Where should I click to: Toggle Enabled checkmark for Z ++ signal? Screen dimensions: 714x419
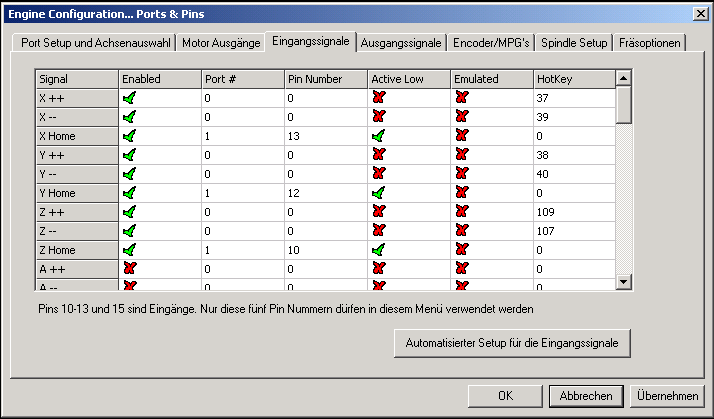[130, 212]
